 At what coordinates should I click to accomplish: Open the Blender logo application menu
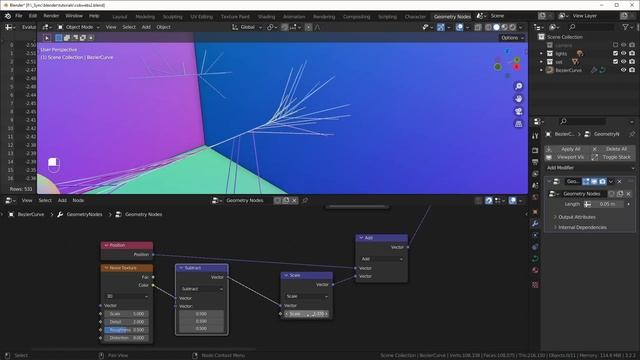tap(8, 16)
